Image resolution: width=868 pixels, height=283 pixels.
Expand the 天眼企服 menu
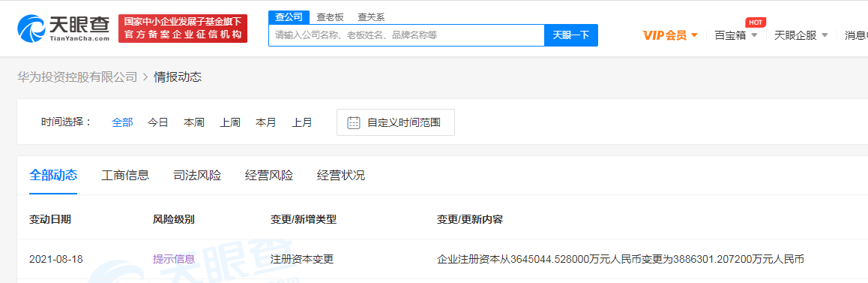click(x=801, y=35)
